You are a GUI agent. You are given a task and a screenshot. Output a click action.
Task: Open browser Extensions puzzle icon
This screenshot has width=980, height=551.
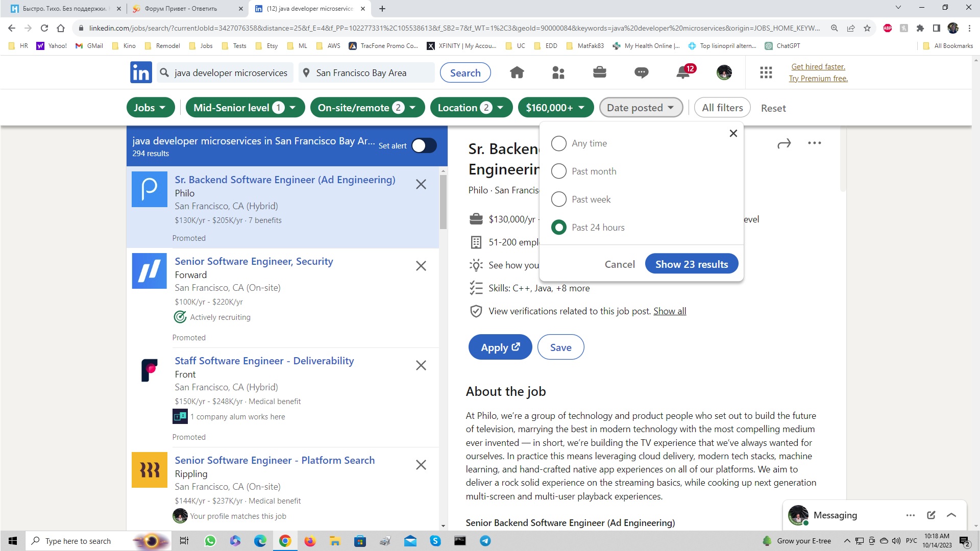(920, 28)
